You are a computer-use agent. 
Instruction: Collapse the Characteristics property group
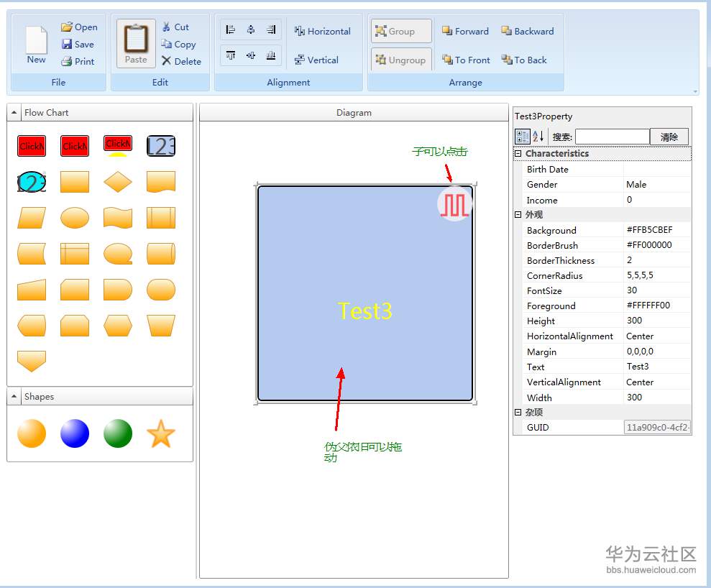pos(518,154)
